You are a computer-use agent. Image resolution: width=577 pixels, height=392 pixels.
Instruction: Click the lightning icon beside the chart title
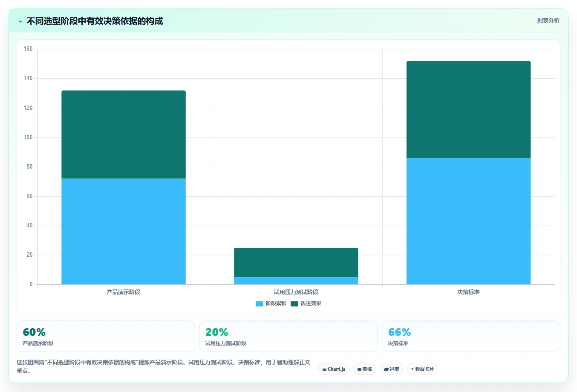20,21
